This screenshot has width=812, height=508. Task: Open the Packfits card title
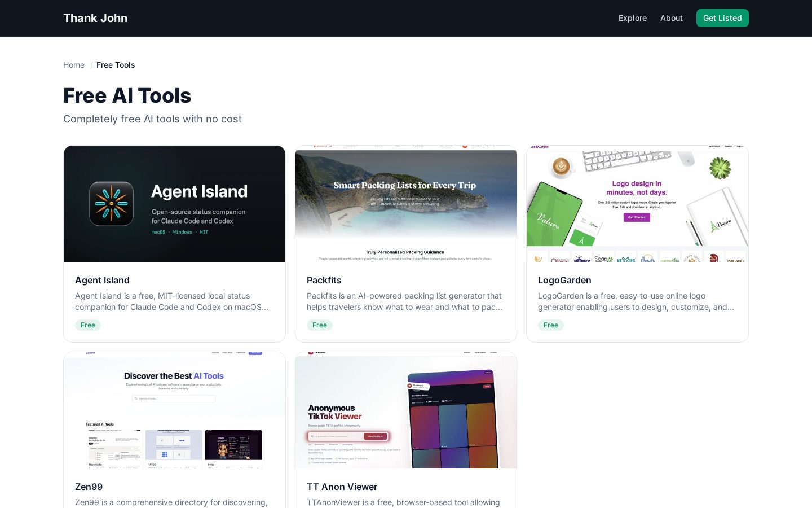point(324,280)
